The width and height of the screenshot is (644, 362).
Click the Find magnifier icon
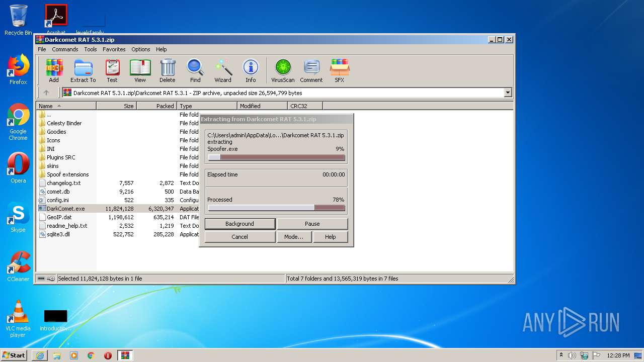[195, 71]
